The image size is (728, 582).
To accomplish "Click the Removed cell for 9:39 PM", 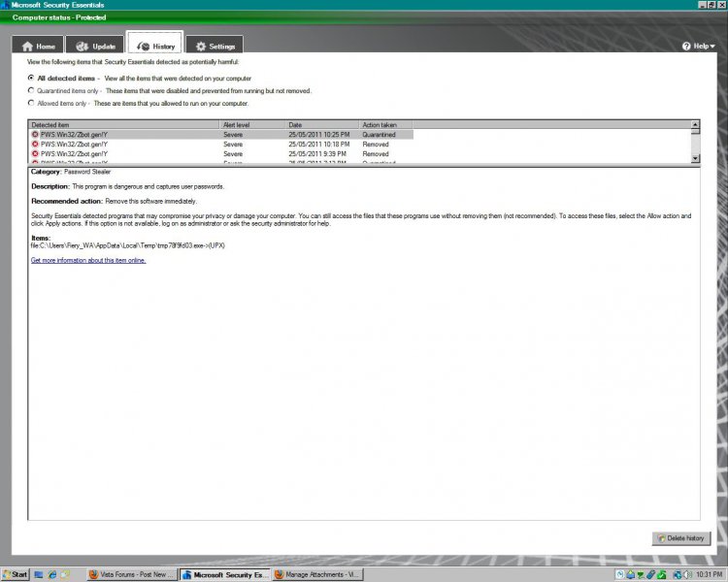I will click(375, 153).
